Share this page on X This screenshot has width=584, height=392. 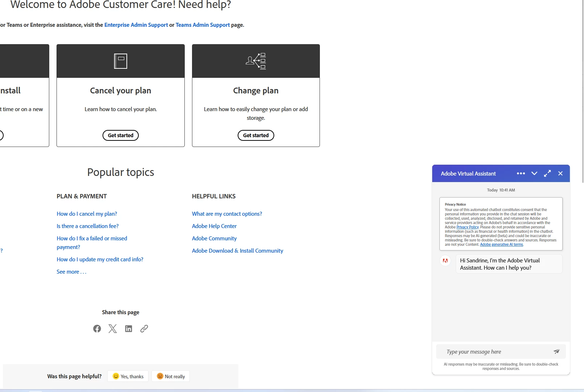113,329
